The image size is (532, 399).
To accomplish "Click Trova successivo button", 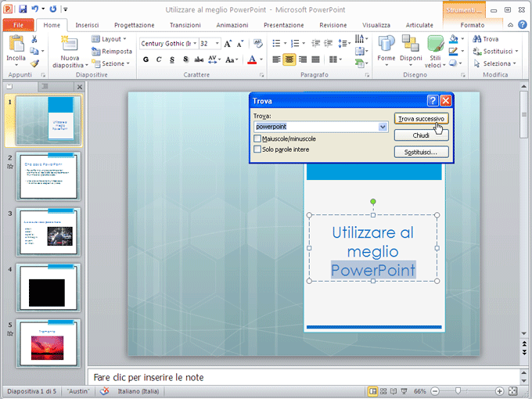I will pyautogui.click(x=422, y=119).
